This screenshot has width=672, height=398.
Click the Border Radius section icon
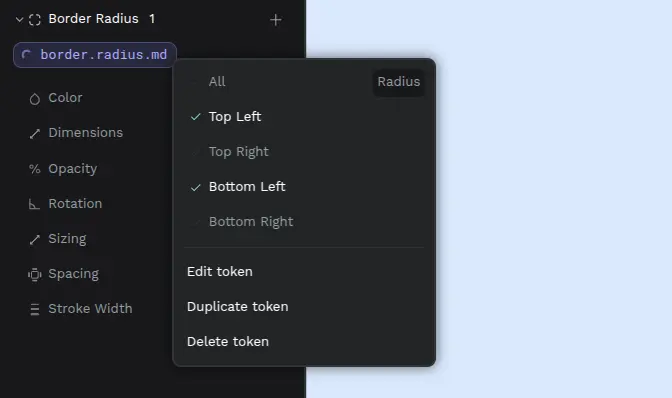(x=35, y=20)
